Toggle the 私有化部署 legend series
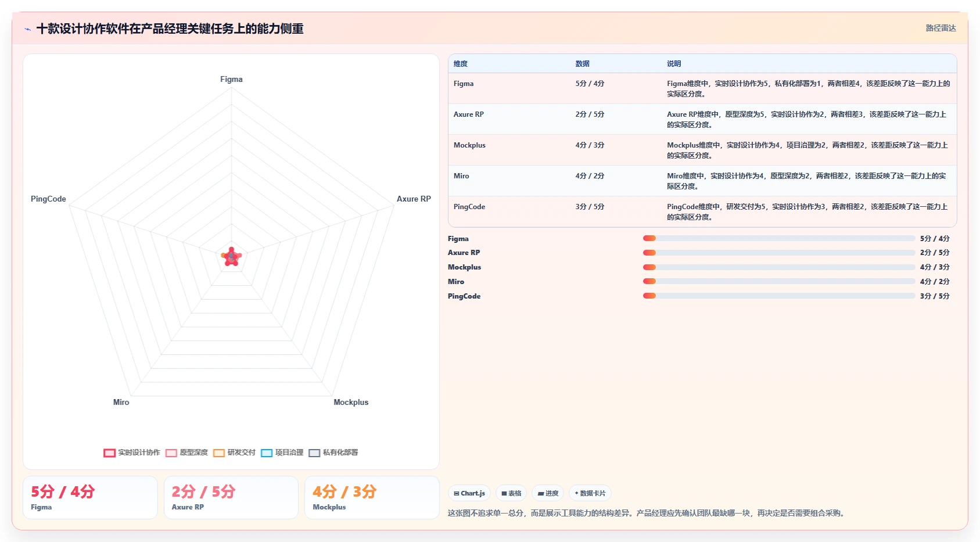 pyautogui.click(x=333, y=453)
